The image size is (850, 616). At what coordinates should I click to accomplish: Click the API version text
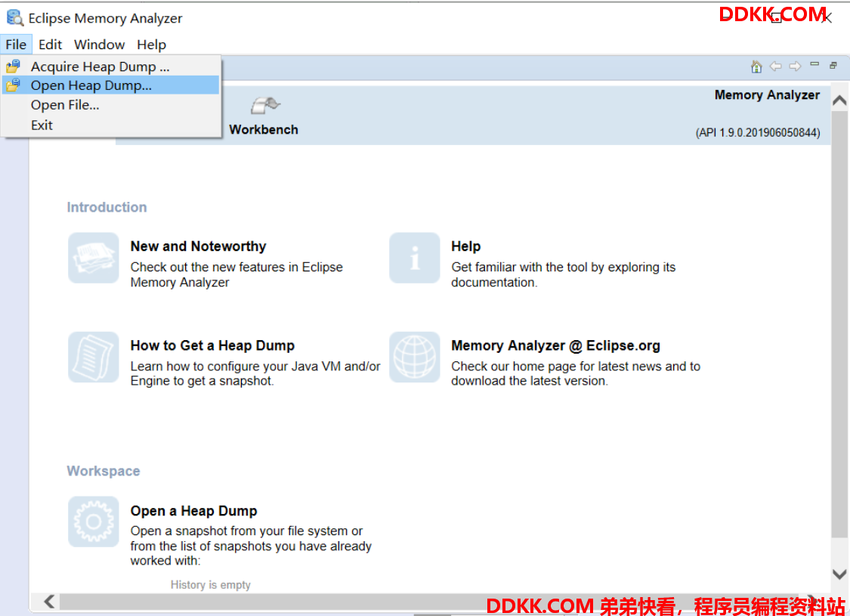pos(758,133)
